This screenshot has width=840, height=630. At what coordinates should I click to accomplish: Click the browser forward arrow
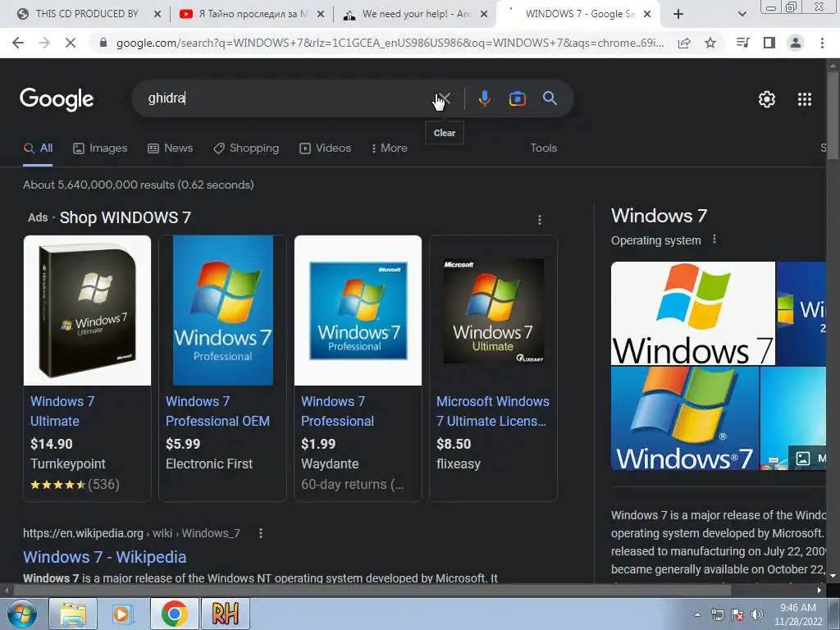[44, 43]
